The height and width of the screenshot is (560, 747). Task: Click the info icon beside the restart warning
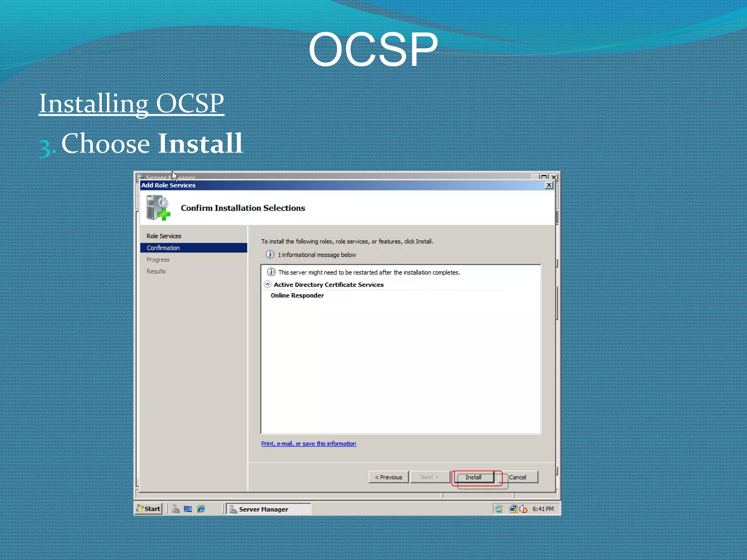click(x=271, y=272)
